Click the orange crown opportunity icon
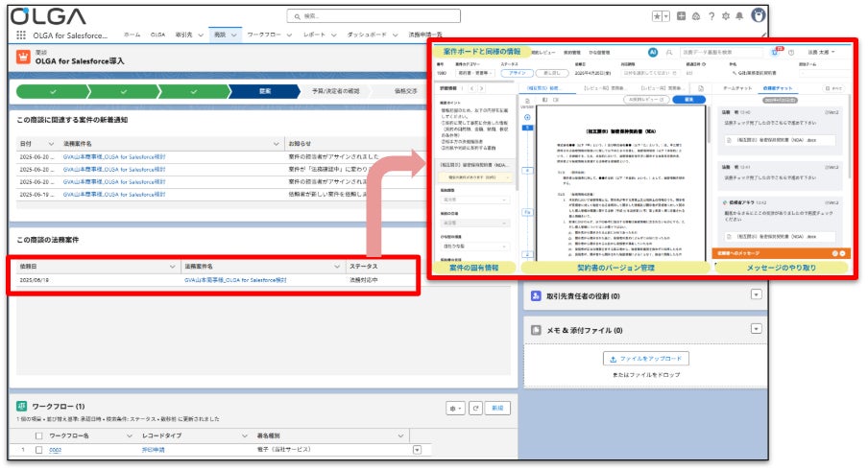Viewport: 868px width, 470px height. [23, 57]
